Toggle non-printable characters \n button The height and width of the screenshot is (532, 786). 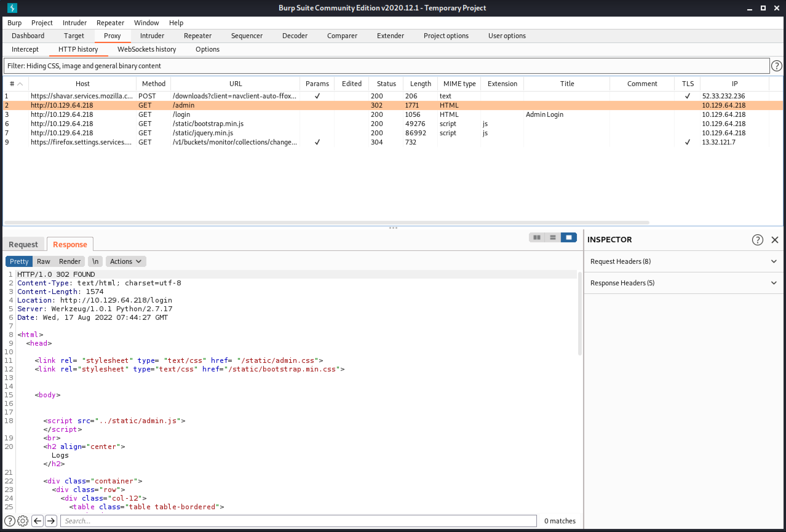95,261
